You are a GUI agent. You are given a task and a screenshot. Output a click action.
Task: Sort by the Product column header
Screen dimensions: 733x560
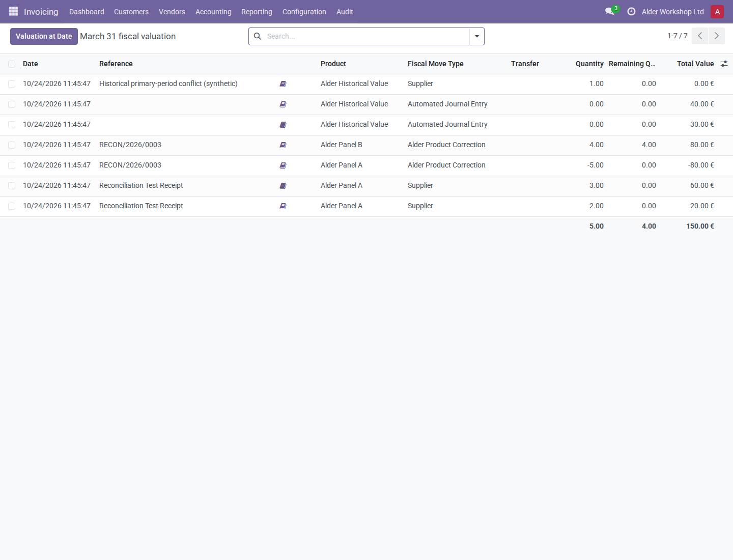[x=333, y=64]
